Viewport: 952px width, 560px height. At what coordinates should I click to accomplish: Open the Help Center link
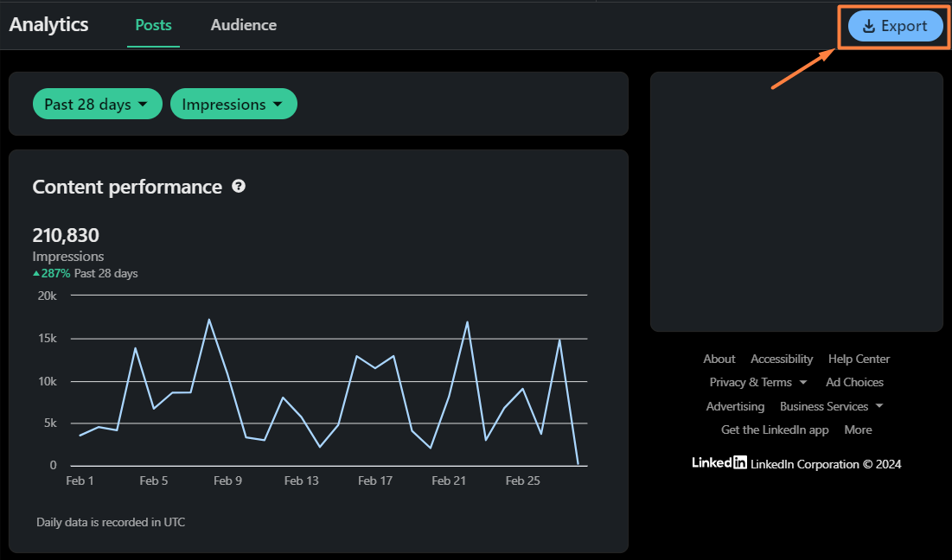pyautogui.click(x=859, y=359)
